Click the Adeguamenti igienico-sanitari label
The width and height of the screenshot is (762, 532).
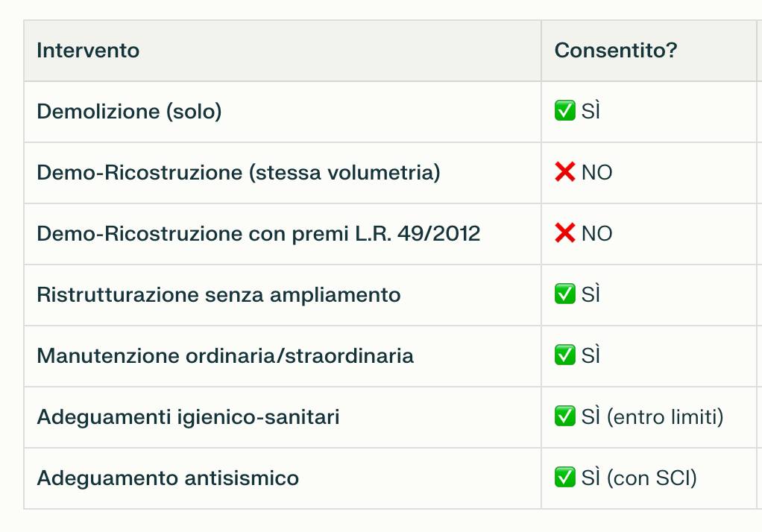click(188, 417)
